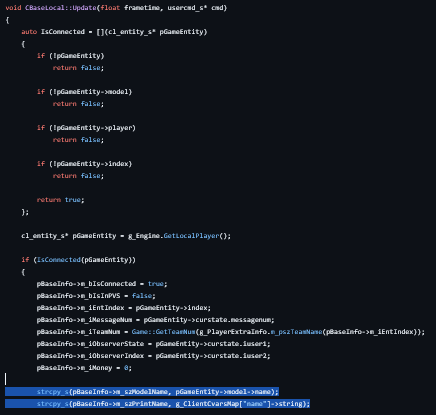
Task: Click 'curstate.messagenum' on the m_iMessageNum line
Action: 233,320
